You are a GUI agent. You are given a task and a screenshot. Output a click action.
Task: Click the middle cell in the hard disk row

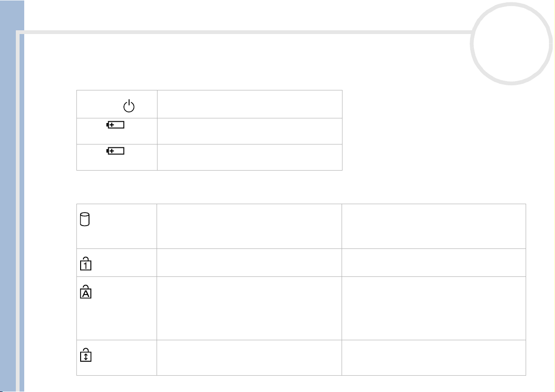(249, 226)
